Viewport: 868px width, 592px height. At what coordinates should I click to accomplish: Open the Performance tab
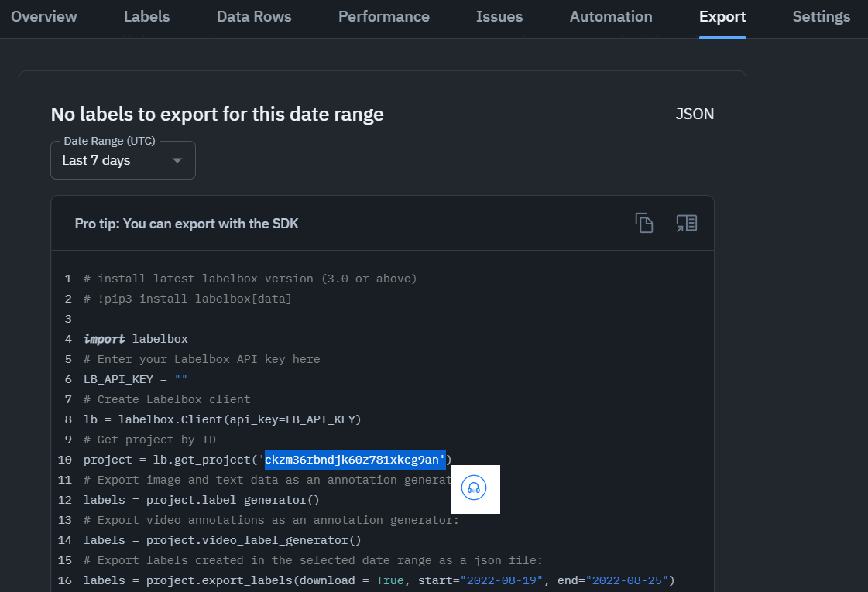click(x=383, y=16)
